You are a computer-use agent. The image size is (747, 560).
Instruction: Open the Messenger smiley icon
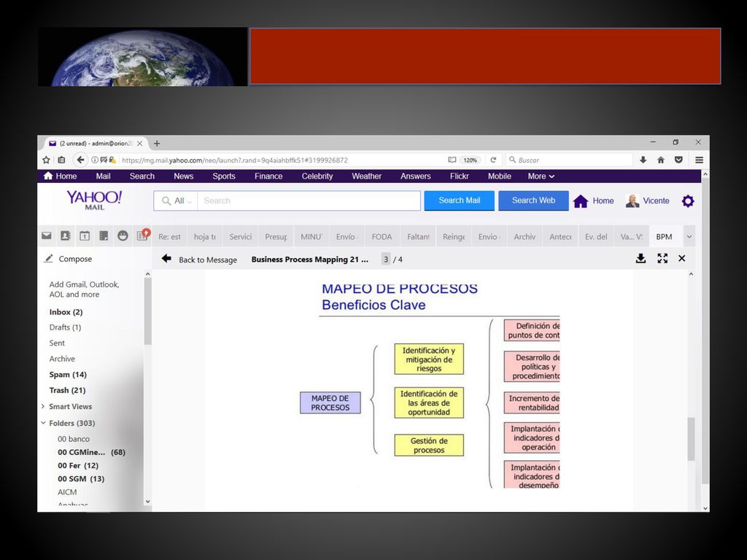click(123, 236)
